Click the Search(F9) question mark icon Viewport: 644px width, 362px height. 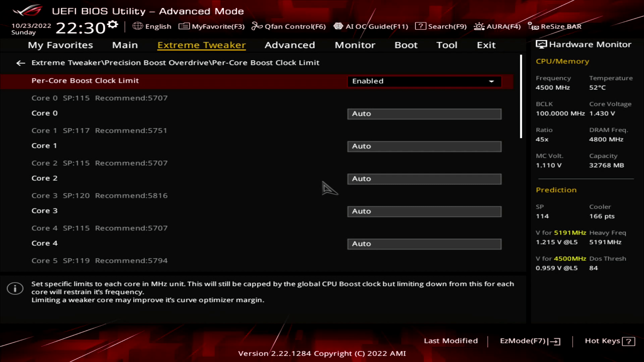[420, 26]
